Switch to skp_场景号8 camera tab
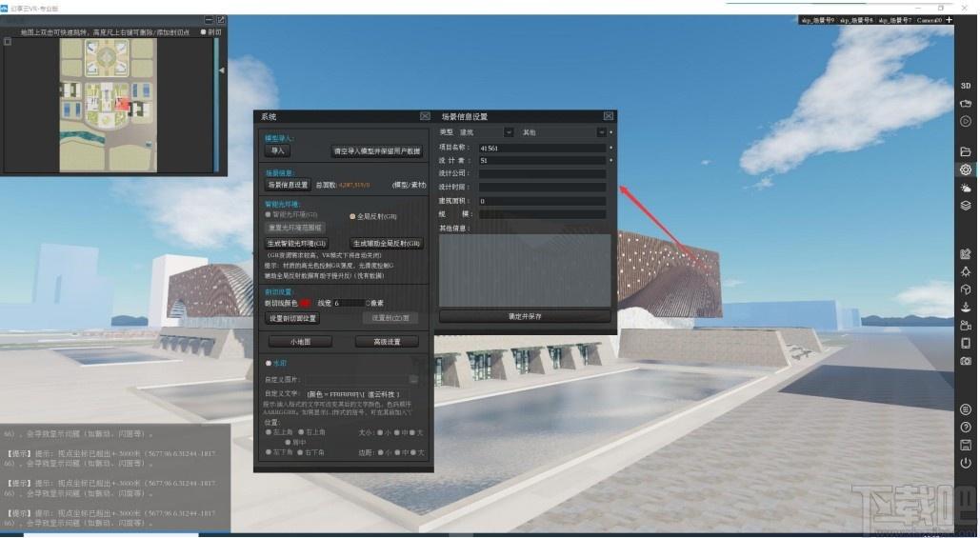The image size is (980, 538). click(x=856, y=20)
